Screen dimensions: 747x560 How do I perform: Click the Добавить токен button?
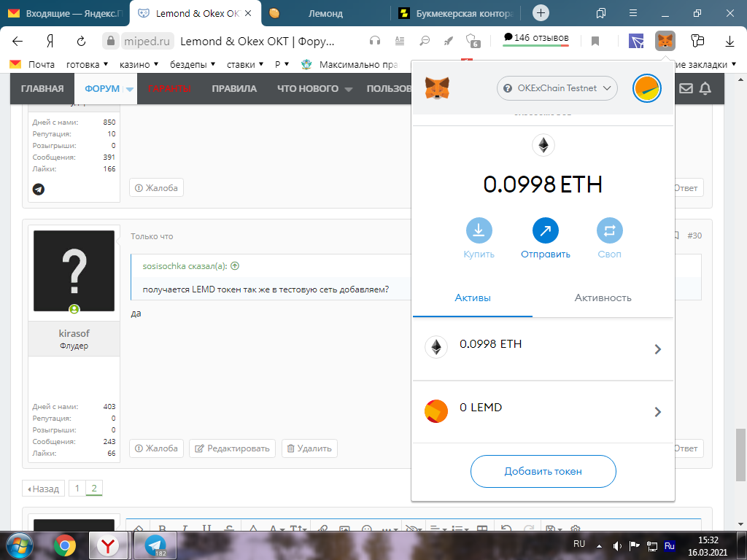coord(543,472)
